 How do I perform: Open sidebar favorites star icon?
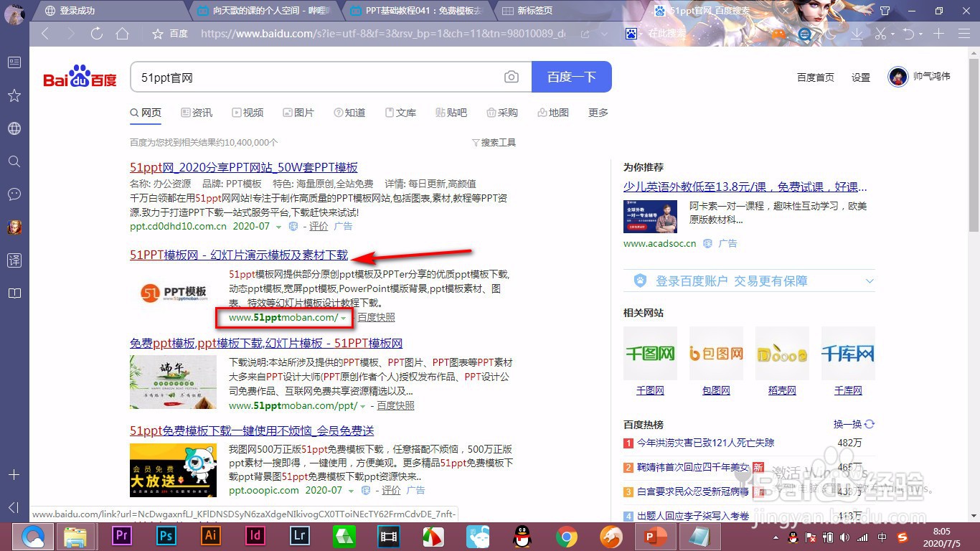(14, 95)
